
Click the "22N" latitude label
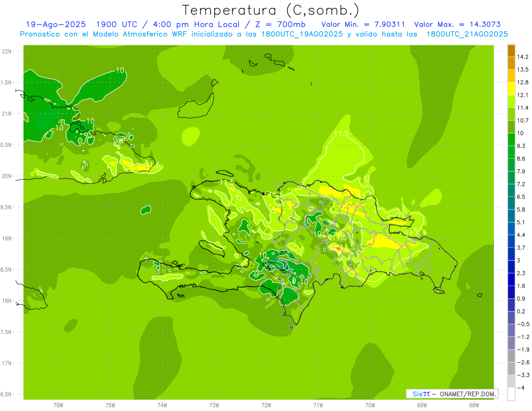point(7,51)
